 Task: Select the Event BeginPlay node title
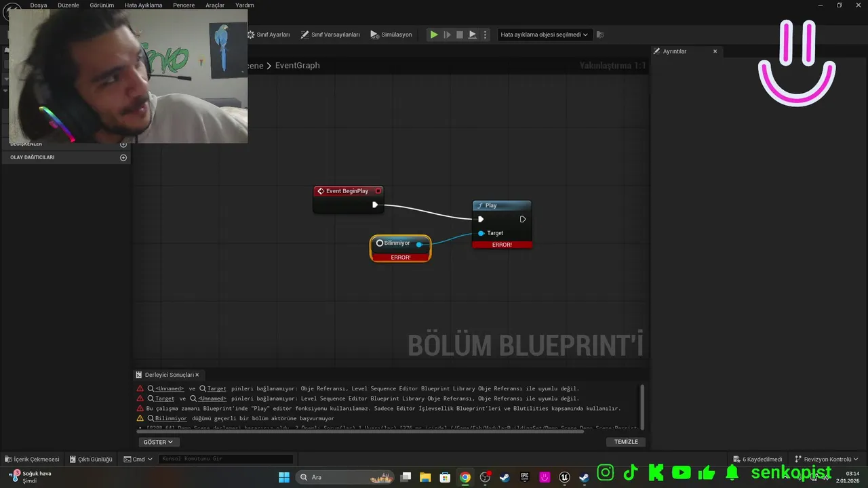[x=347, y=191]
